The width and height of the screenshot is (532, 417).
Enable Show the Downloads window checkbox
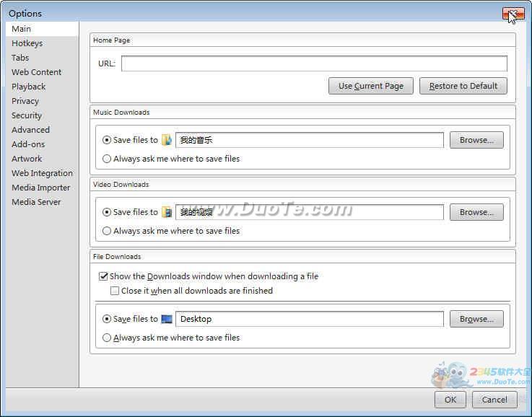(x=103, y=276)
